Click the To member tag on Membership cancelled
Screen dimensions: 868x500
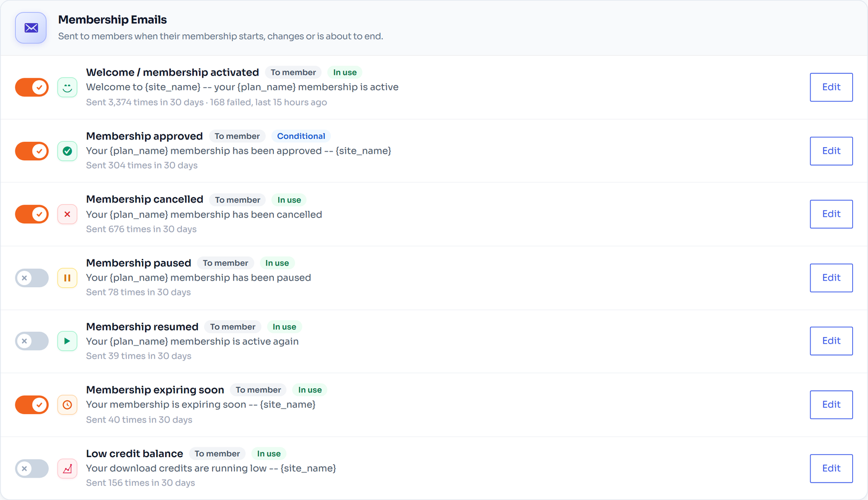[x=238, y=200]
